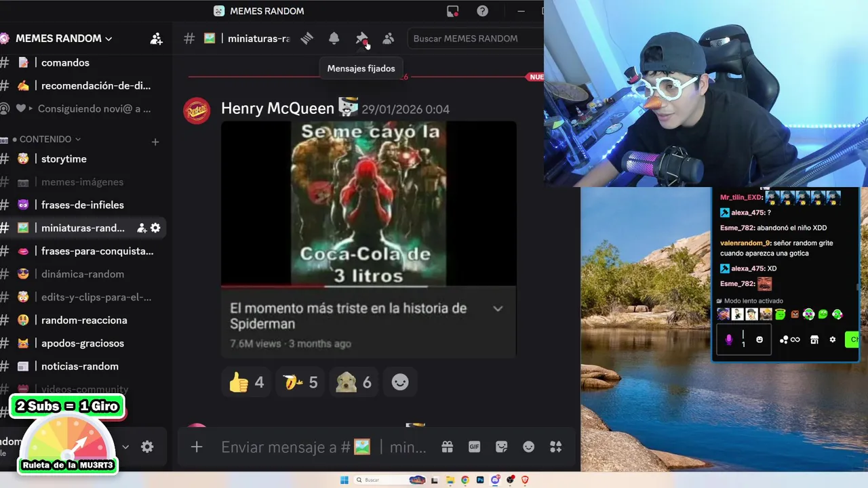Open Discord help question mark icon
The height and width of the screenshot is (488, 868).
(x=482, y=11)
